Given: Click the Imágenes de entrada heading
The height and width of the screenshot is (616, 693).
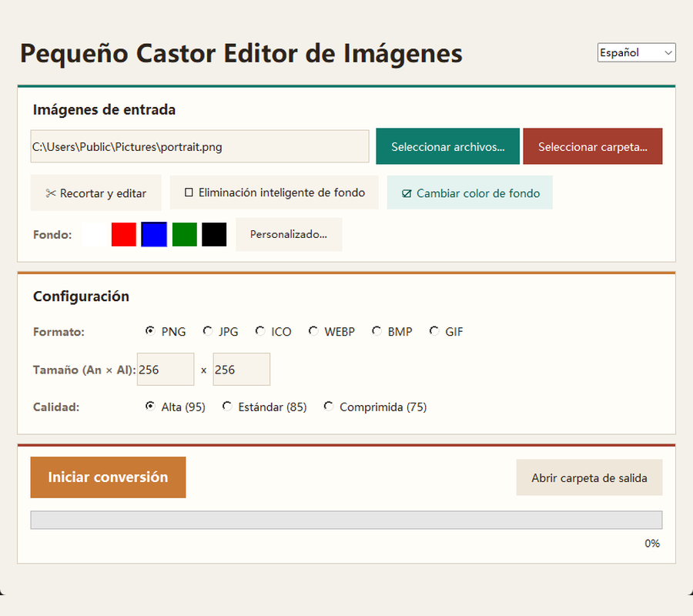Looking at the screenshot, I should coord(104,109).
